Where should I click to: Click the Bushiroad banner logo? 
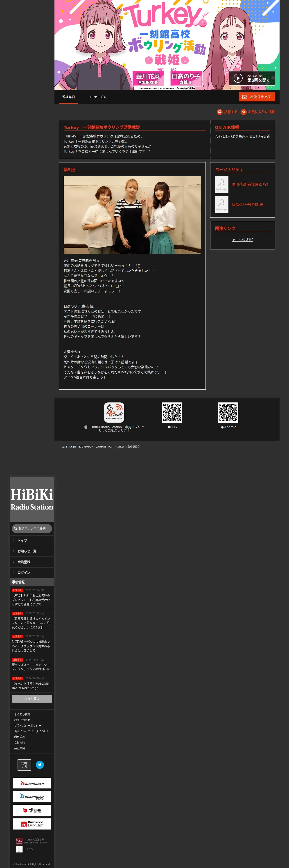click(32, 783)
